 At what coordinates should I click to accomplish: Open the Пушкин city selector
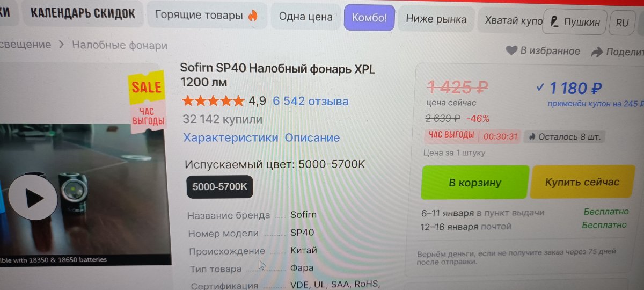(575, 23)
